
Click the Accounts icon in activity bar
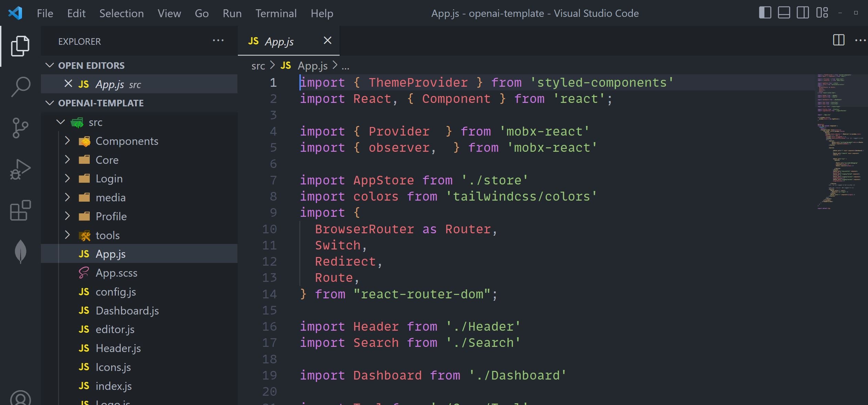pos(20,398)
